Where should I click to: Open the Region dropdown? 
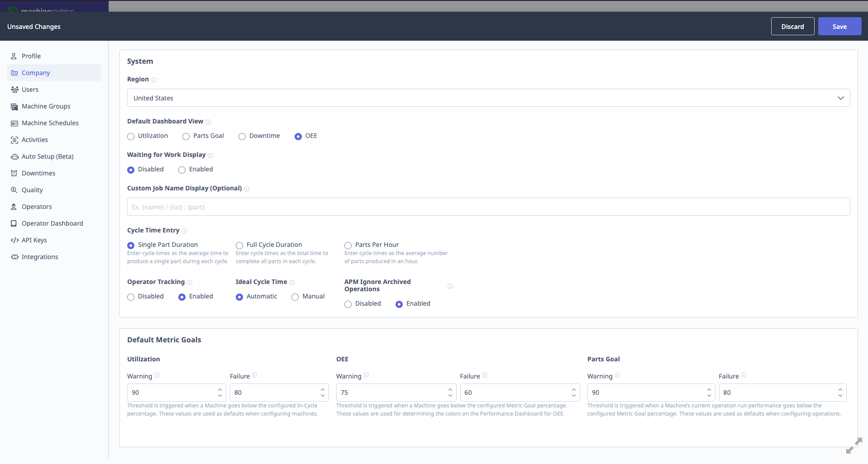click(x=841, y=98)
